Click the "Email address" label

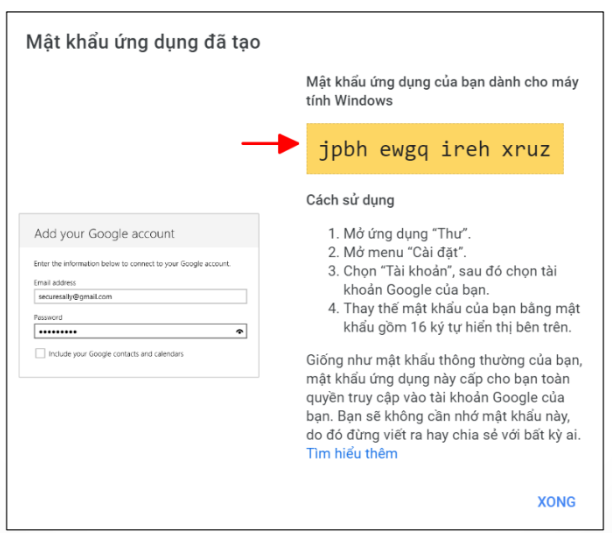tap(57, 282)
